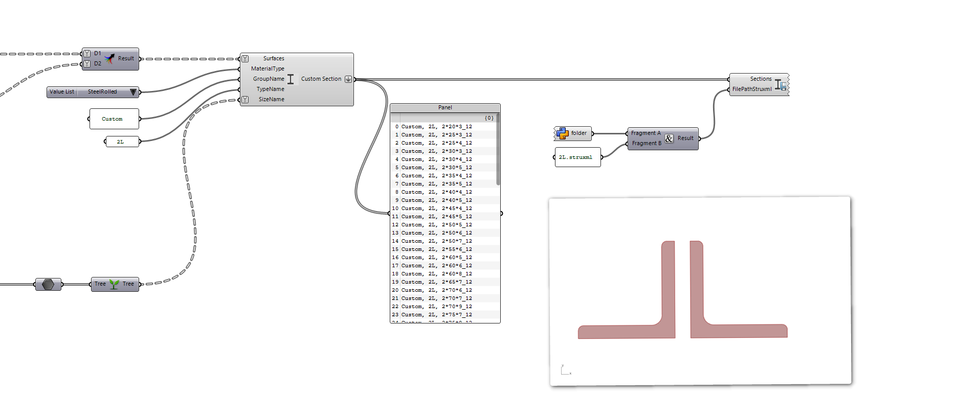Toggle the filter icon on SizeName input

point(246,100)
